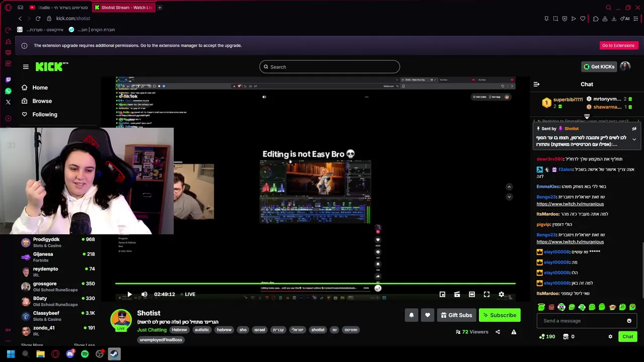Expand the list with Show More

point(32,345)
